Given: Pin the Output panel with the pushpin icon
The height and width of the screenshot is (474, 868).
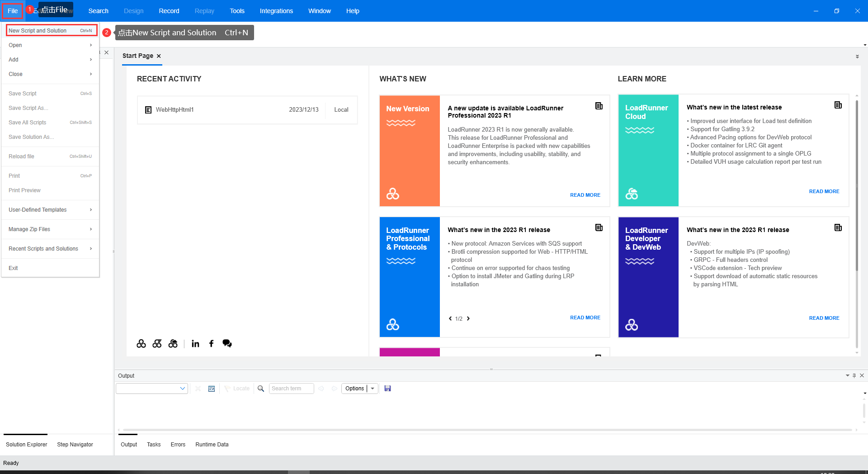Looking at the screenshot, I should (x=854, y=375).
